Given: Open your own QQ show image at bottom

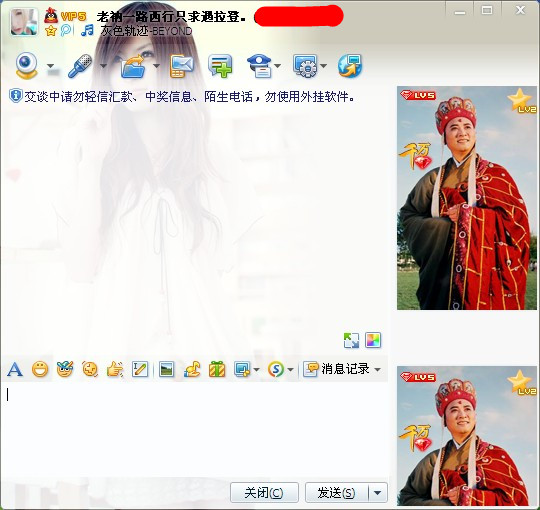Looking at the screenshot, I should tap(467, 436).
